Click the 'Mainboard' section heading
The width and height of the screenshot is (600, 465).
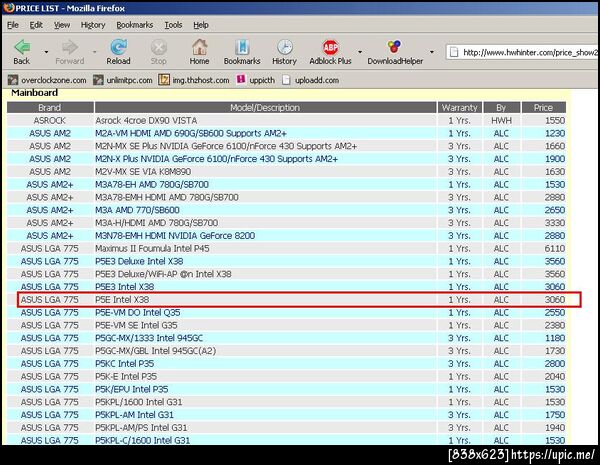(x=34, y=93)
